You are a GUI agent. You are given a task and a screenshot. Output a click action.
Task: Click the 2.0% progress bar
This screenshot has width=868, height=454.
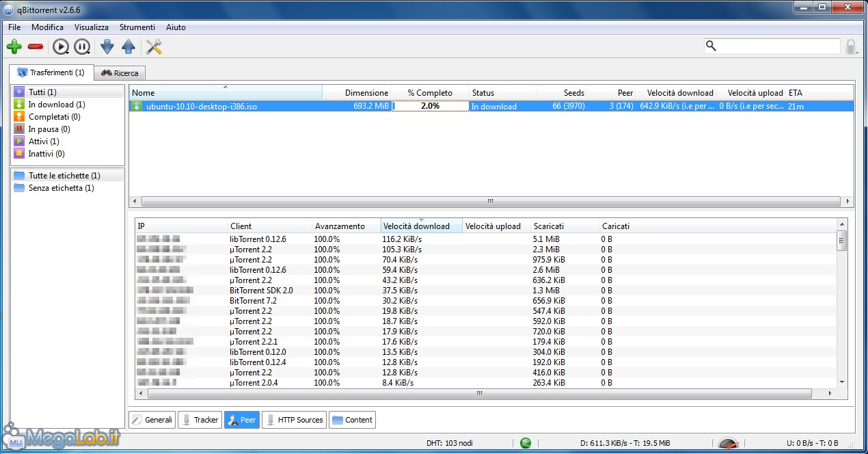[x=430, y=106]
